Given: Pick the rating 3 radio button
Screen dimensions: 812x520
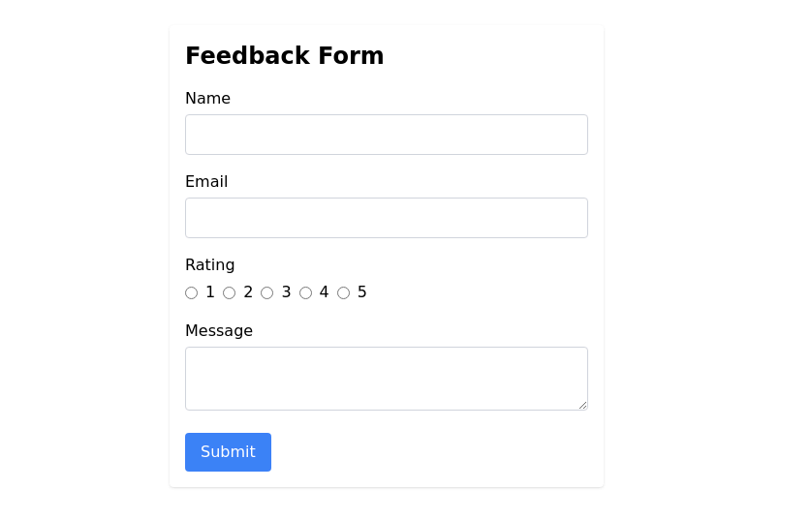Looking at the screenshot, I should (267, 293).
